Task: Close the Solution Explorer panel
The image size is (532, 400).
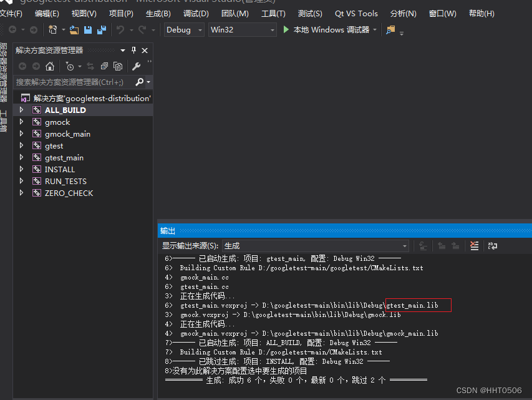Action: click(x=145, y=51)
